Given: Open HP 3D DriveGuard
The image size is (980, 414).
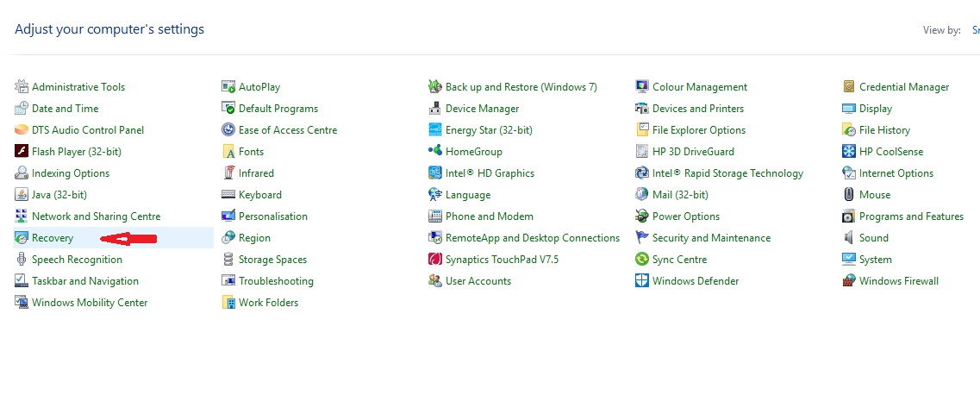Looking at the screenshot, I should 693,151.
